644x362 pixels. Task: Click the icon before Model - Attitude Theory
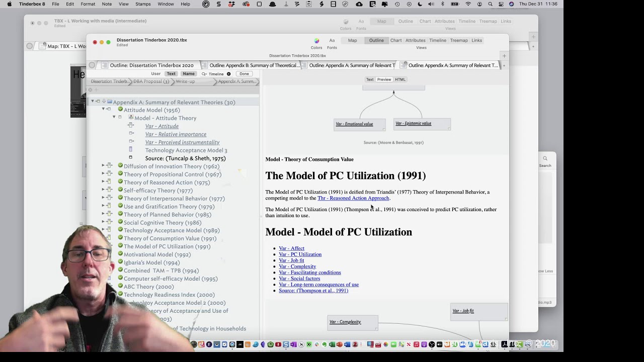tap(131, 118)
